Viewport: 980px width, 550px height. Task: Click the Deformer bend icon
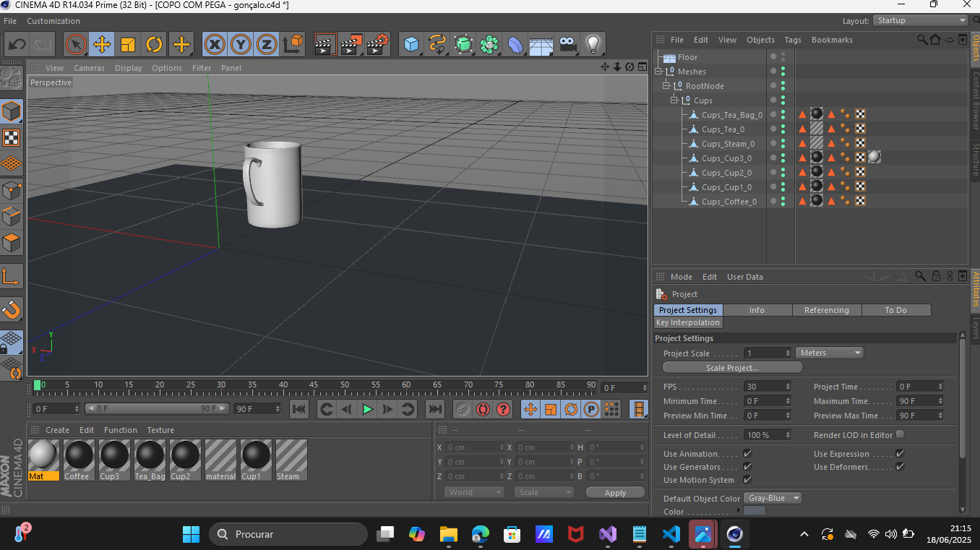point(515,45)
